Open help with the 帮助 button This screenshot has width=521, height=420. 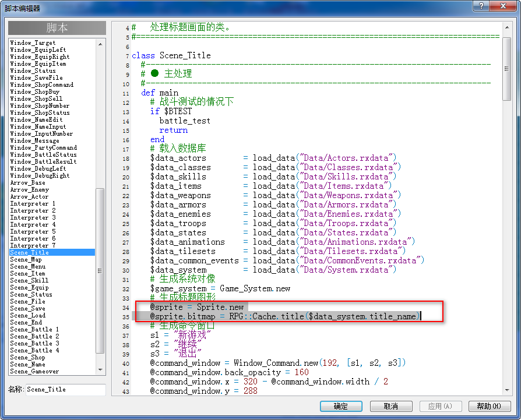click(490, 406)
